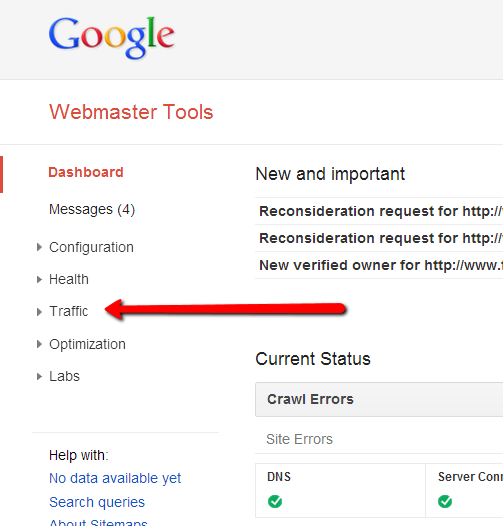Open the 'Search queries' help link
Viewport: 503px width, 526px height.
click(97, 502)
